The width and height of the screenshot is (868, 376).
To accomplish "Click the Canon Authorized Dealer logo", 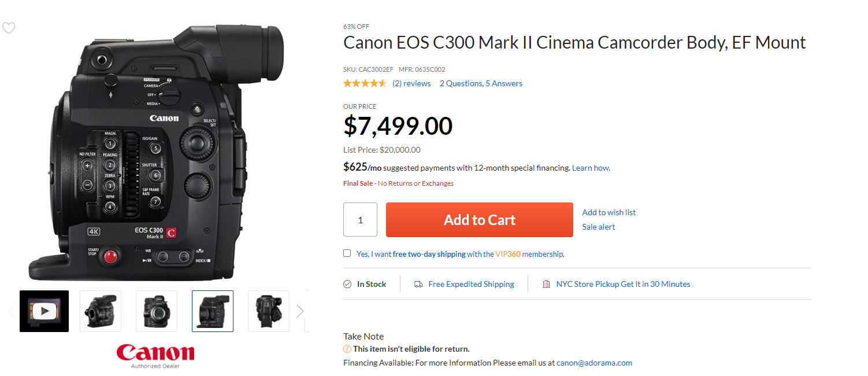I will (155, 356).
